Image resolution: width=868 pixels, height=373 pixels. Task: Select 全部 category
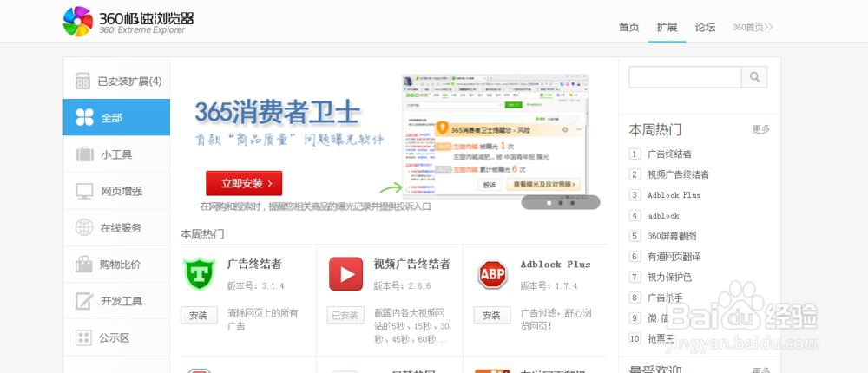116,117
